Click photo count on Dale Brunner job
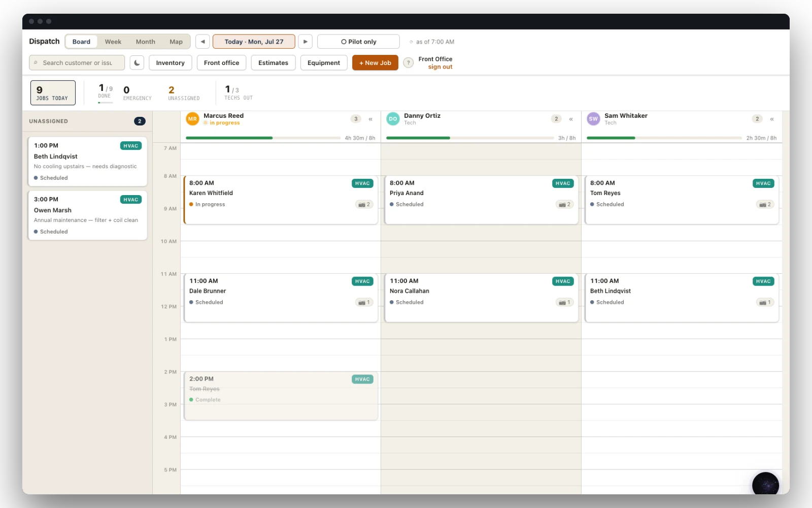This screenshot has width=812, height=508. [x=364, y=302]
